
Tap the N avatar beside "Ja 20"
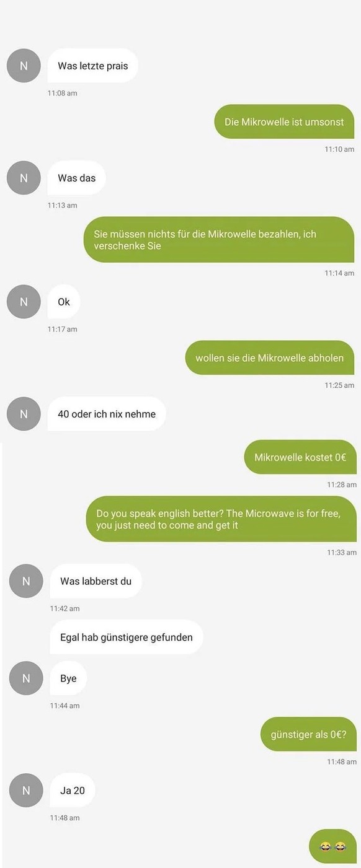click(x=26, y=790)
